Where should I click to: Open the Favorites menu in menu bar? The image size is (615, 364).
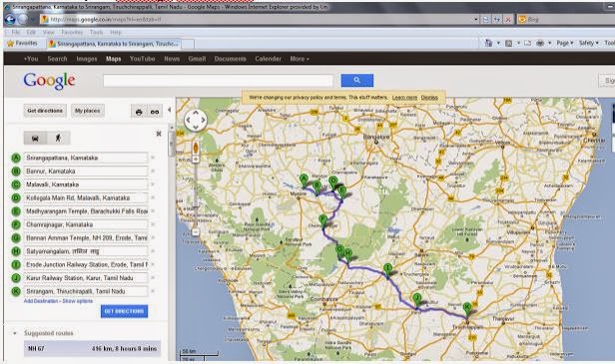coord(72,32)
